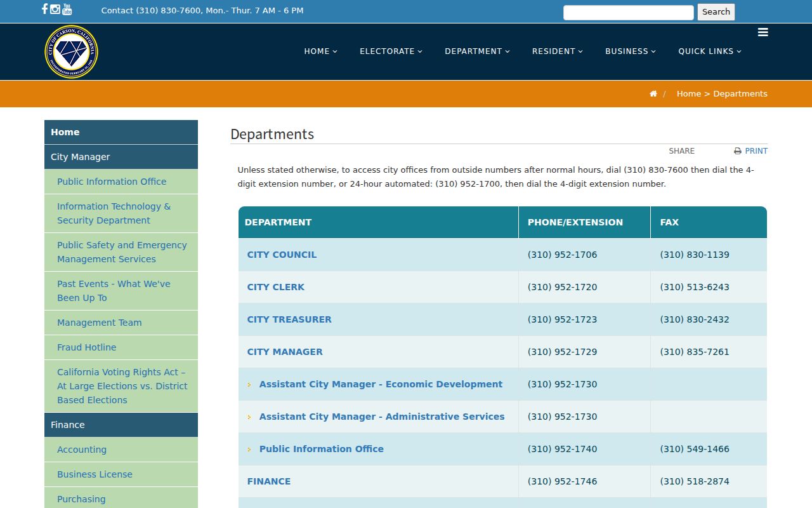Select City Manager in sidebar
812x508 pixels.
coord(121,157)
